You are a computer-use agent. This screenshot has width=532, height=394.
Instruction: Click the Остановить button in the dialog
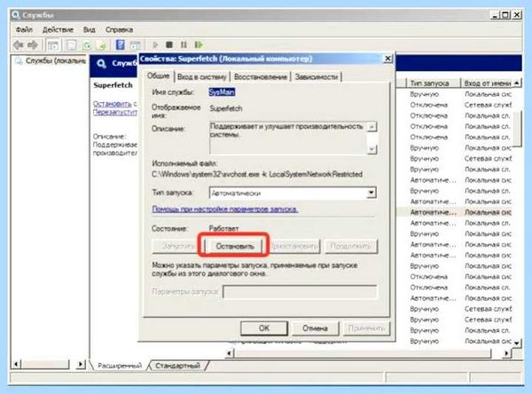pyautogui.click(x=235, y=246)
